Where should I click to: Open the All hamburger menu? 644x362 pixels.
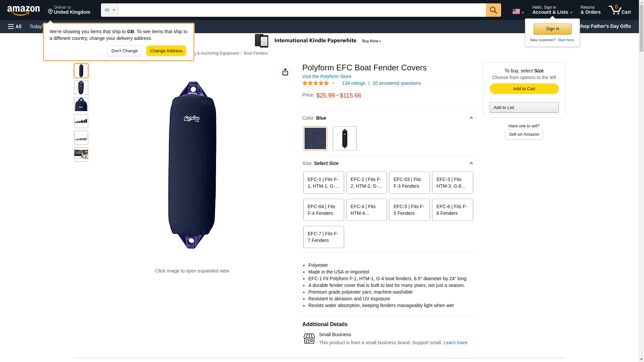click(15, 26)
